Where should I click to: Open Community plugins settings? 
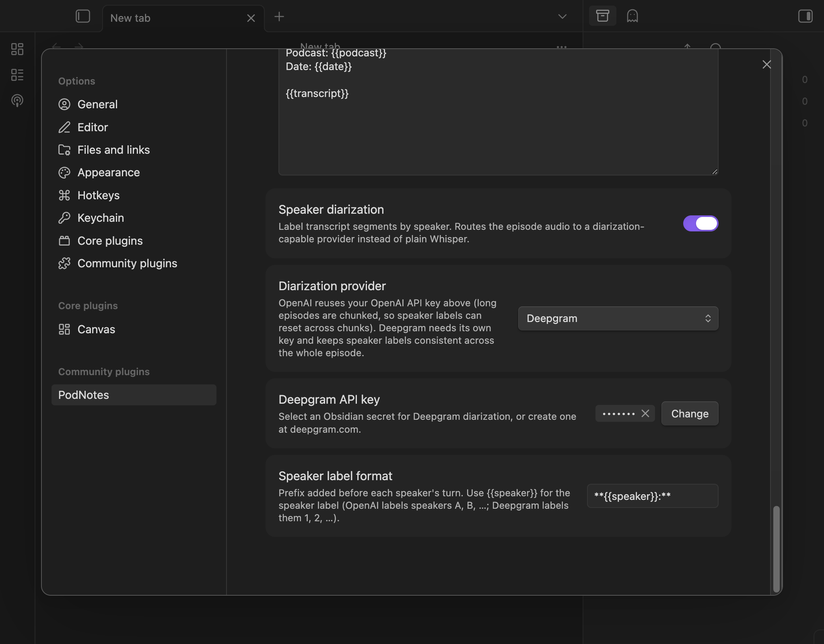click(134, 263)
